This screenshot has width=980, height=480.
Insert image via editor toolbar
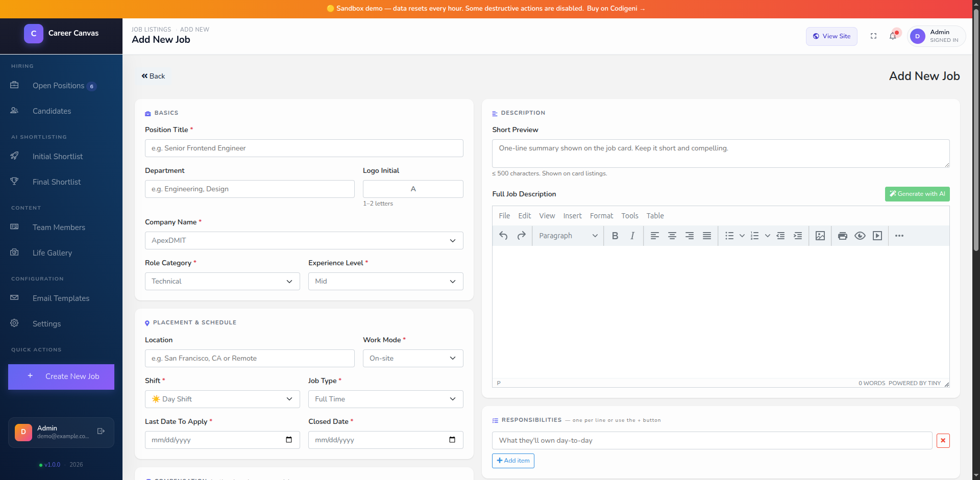[x=820, y=236]
